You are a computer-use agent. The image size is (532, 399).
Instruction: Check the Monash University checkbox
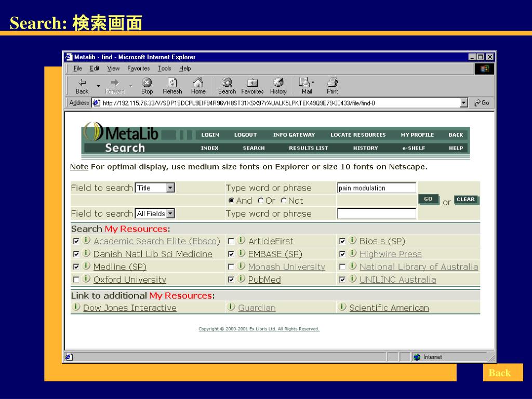pyautogui.click(x=231, y=267)
